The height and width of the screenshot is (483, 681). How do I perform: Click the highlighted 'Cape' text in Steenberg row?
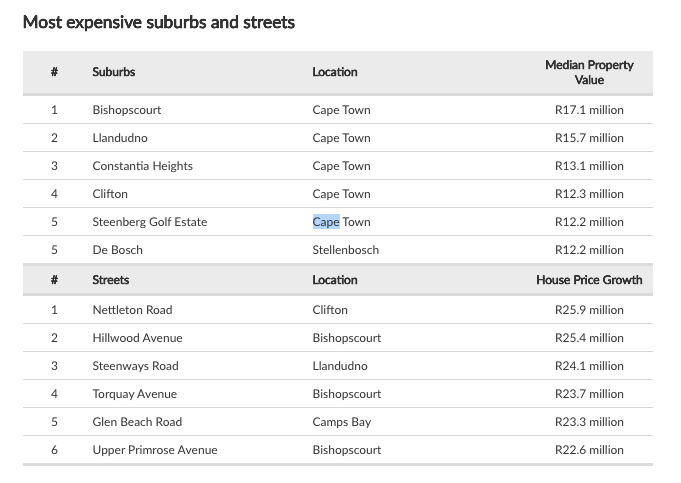(x=326, y=222)
